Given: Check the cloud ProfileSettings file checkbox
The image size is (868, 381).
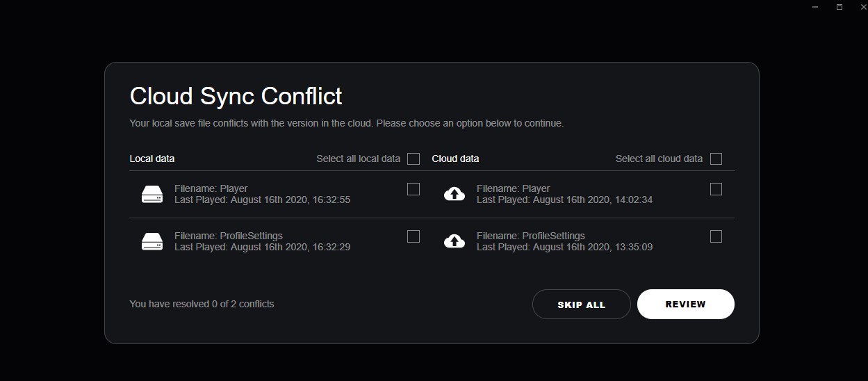Looking at the screenshot, I should [716, 236].
